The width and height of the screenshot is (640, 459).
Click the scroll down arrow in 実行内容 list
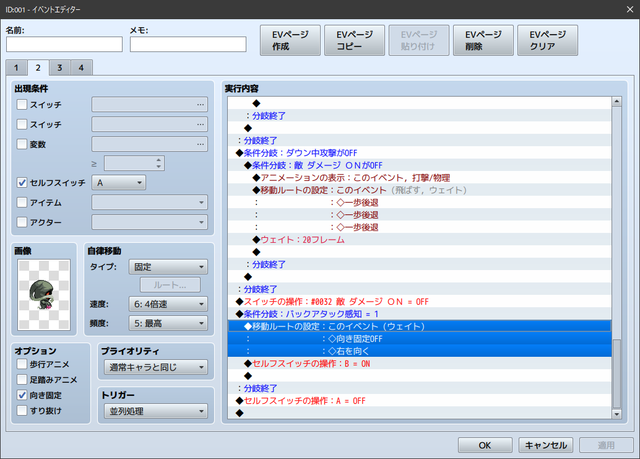(x=616, y=414)
